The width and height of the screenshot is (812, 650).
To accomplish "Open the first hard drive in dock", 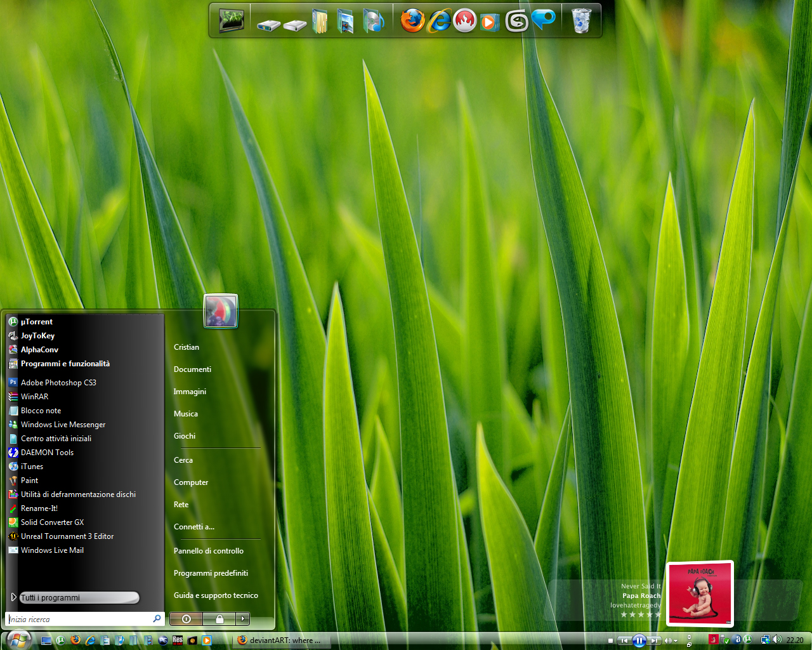I will tap(269, 25).
